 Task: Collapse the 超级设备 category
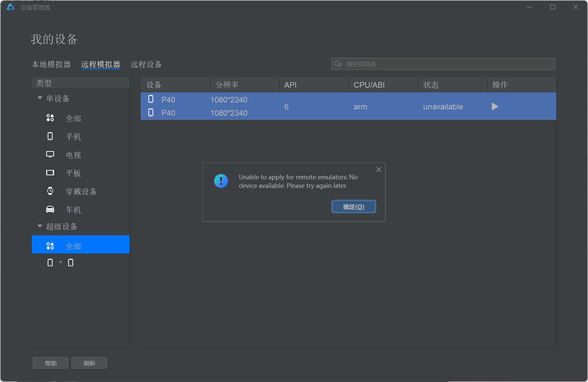tap(40, 226)
